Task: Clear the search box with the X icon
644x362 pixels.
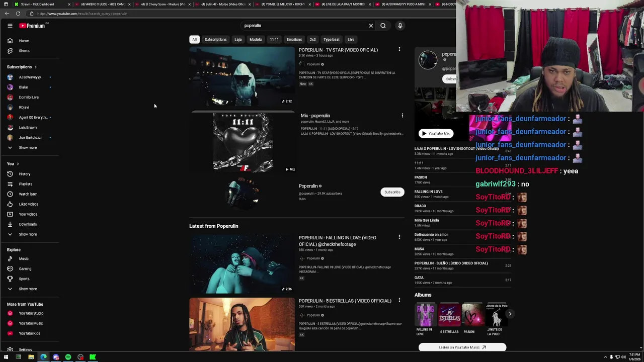Action: click(x=371, y=26)
